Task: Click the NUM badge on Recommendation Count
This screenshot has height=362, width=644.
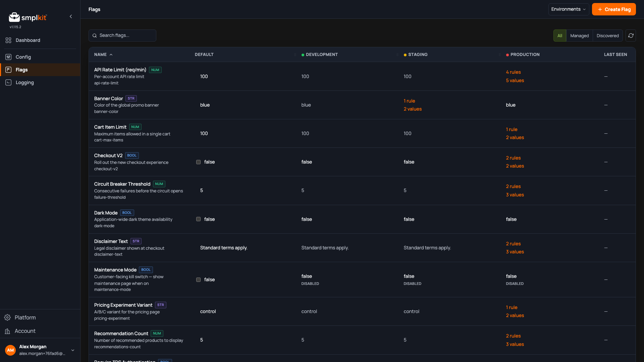Action: (157, 334)
